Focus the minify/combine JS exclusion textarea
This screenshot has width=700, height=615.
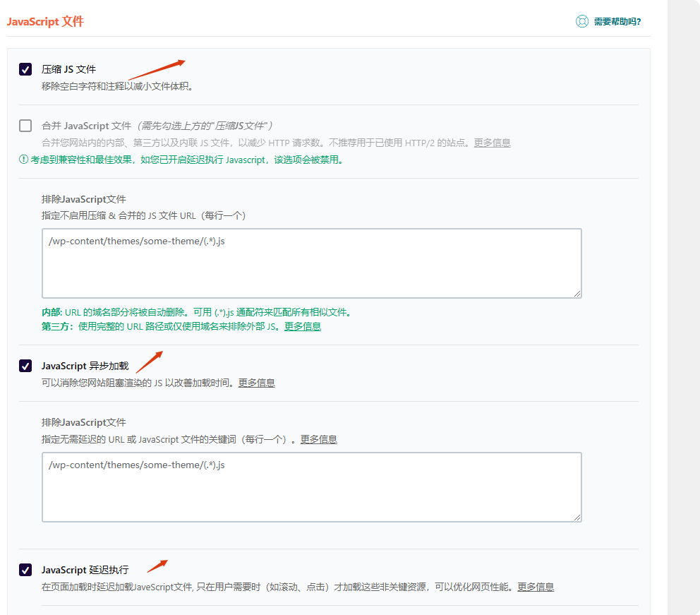pyautogui.click(x=312, y=263)
